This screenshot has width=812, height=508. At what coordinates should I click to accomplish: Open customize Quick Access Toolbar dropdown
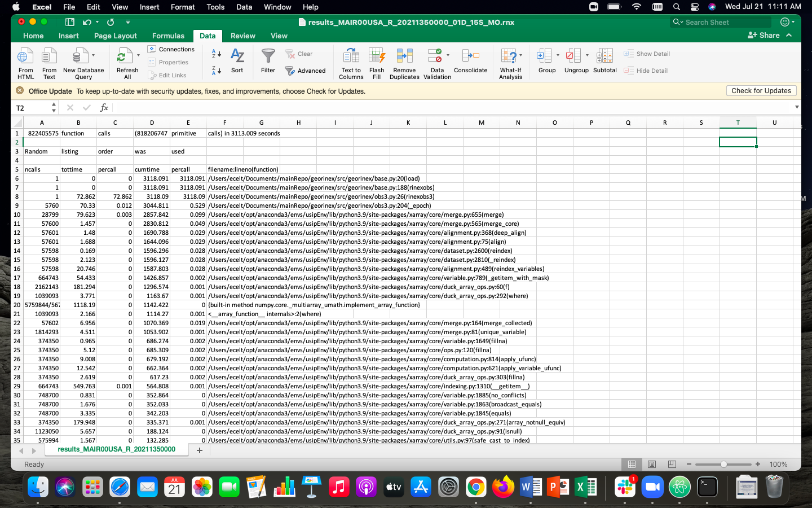tap(128, 22)
